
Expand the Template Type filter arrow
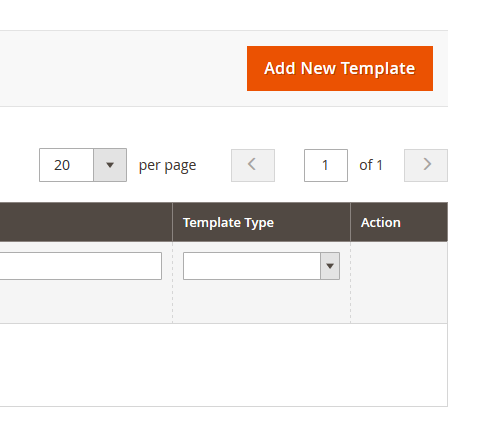pyautogui.click(x=330, y=266)
